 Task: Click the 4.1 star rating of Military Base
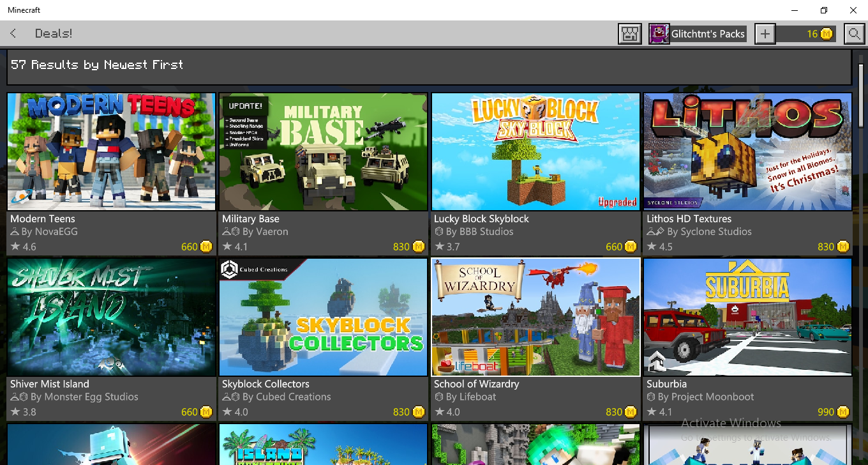click(236, 247)
